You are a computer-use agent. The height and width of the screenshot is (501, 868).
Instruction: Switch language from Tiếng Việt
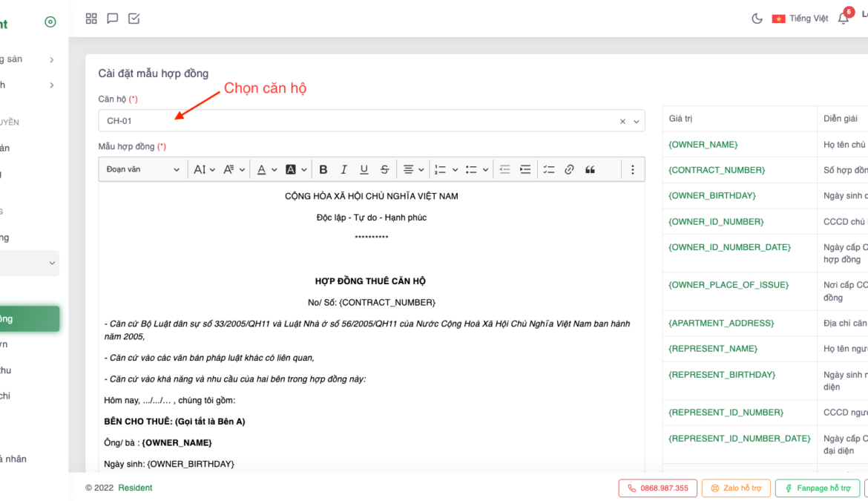click(800, 19)
